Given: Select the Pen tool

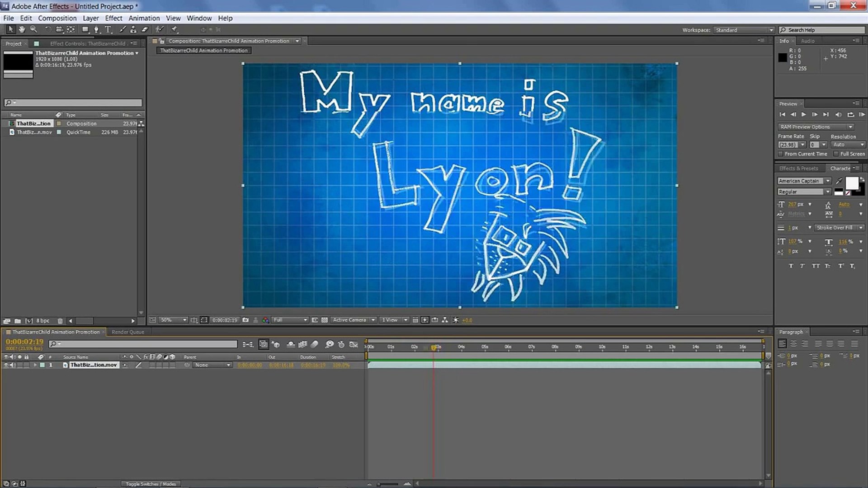Looking at the screenshot, I should pyautogui.click(x=96, y=30).
